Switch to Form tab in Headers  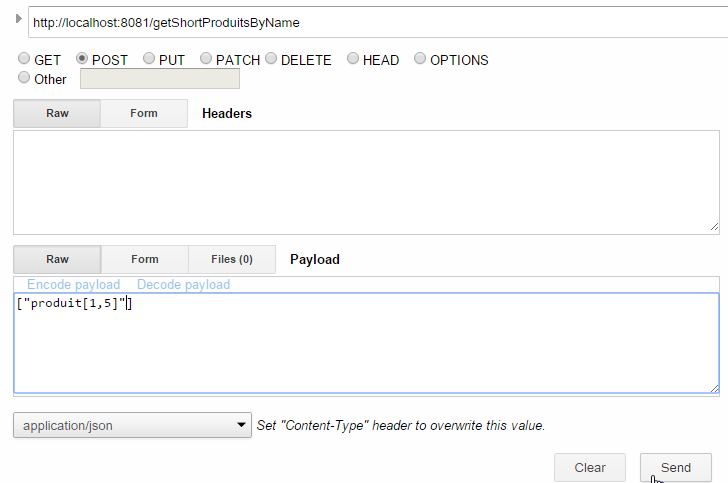point(144,113)
